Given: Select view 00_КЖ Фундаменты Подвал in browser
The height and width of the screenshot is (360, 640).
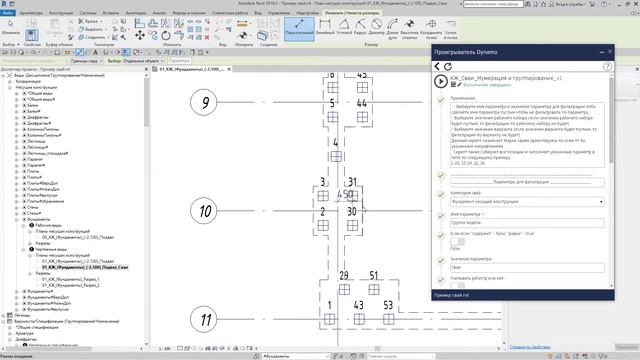Looking at the screenshot, I should pos(78,238).
